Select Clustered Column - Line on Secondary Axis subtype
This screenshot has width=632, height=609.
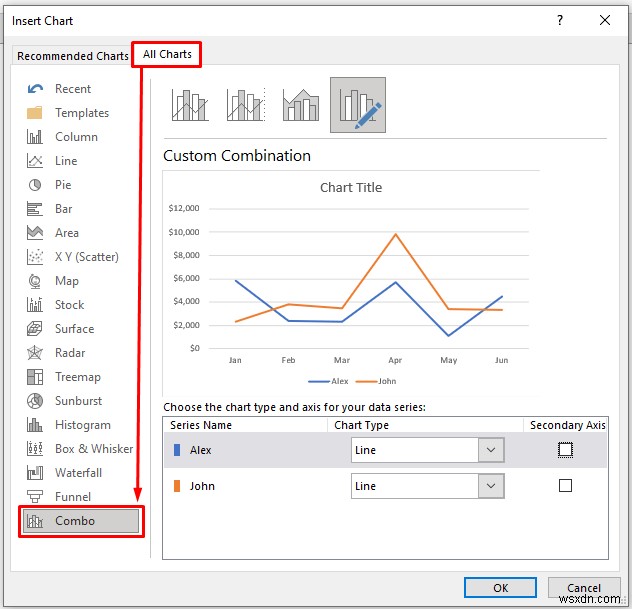click(x=246, y=105)
